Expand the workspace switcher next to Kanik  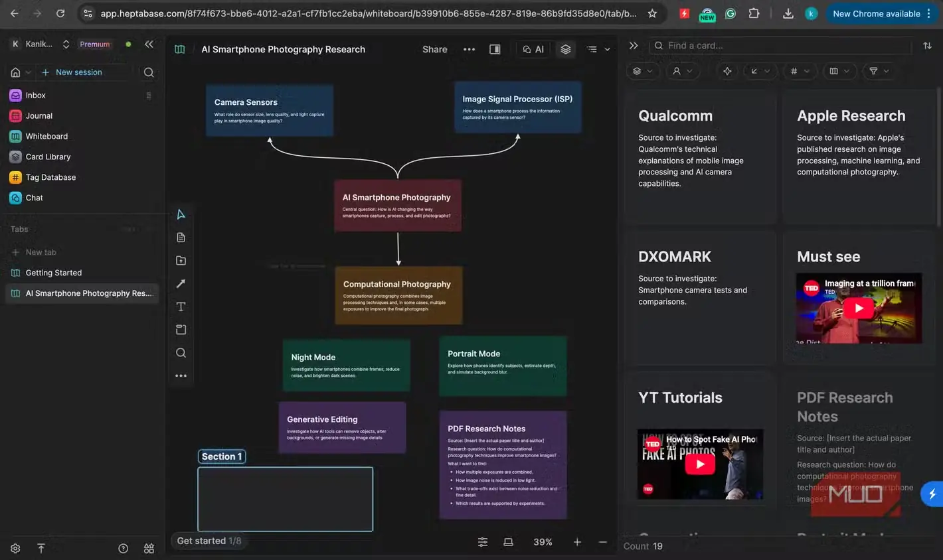pyautogui.click(x=66, y=44)
